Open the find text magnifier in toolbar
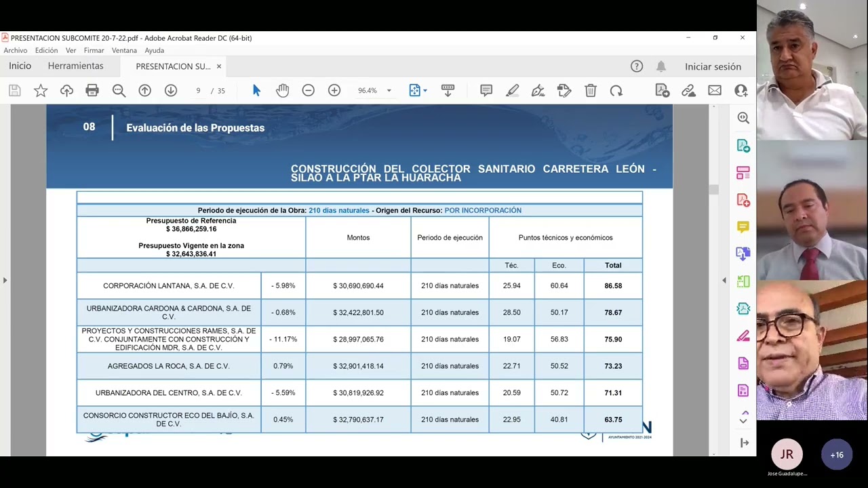Image resolution: width=868 pixels, height=488 pixels. 119,90
